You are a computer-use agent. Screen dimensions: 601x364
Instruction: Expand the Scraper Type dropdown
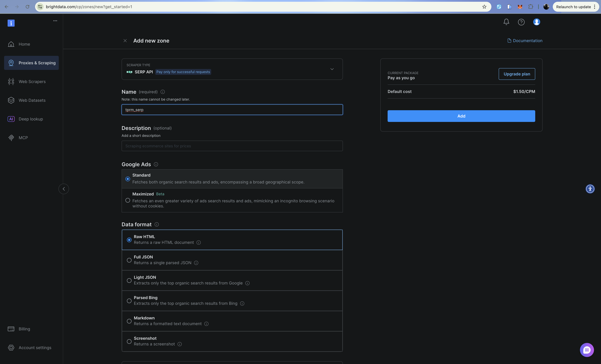pyautogui.click(x=332, y=69)
